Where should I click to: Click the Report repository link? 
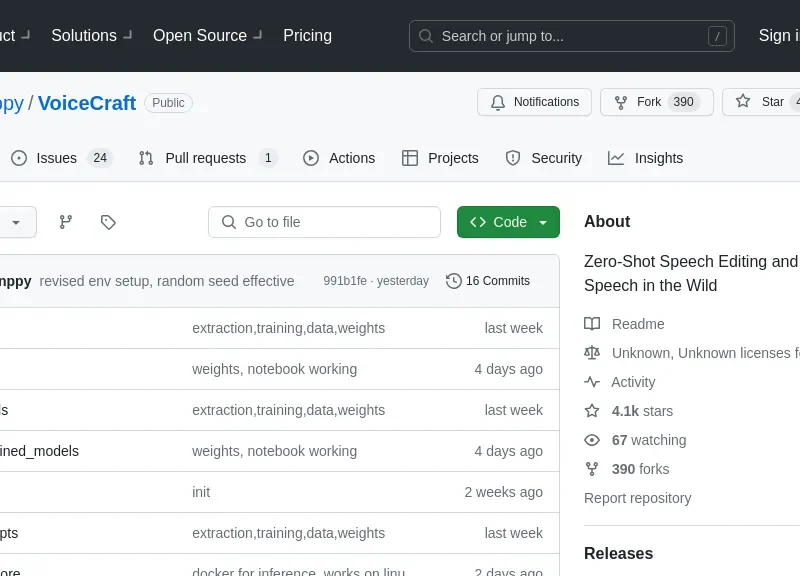(637, 498)
